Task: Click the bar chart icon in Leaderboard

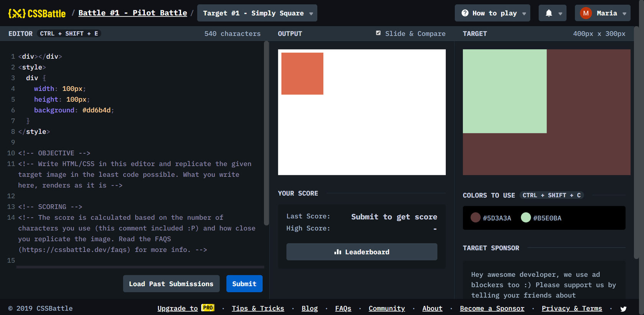Action: (x=338, y=252)
